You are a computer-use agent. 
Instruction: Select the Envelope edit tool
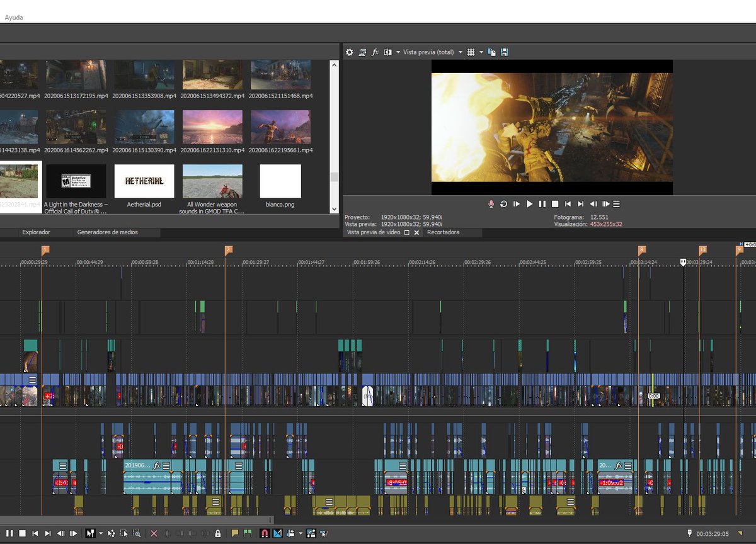coord(112,533)
